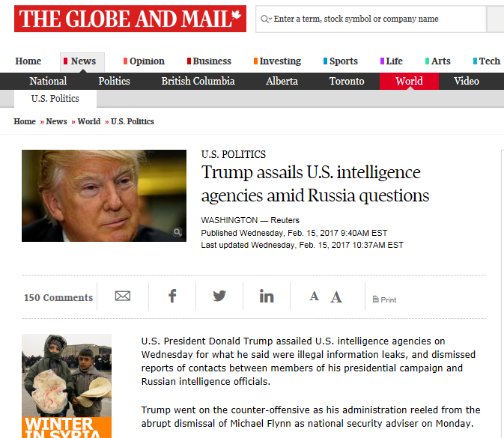Click Home in the breadcrumb trail
Screen dimensions: 504x438
pyautogui.click(x=25, y=121)
